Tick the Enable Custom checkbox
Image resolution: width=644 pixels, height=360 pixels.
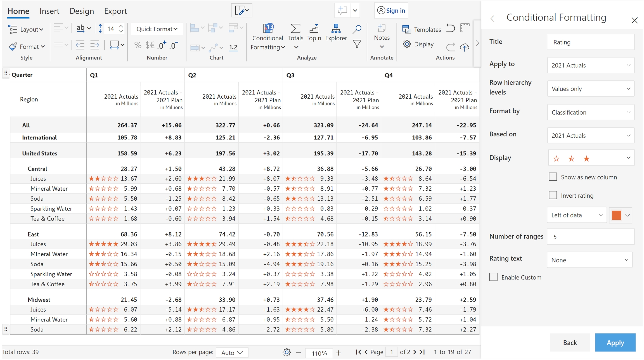493,277
